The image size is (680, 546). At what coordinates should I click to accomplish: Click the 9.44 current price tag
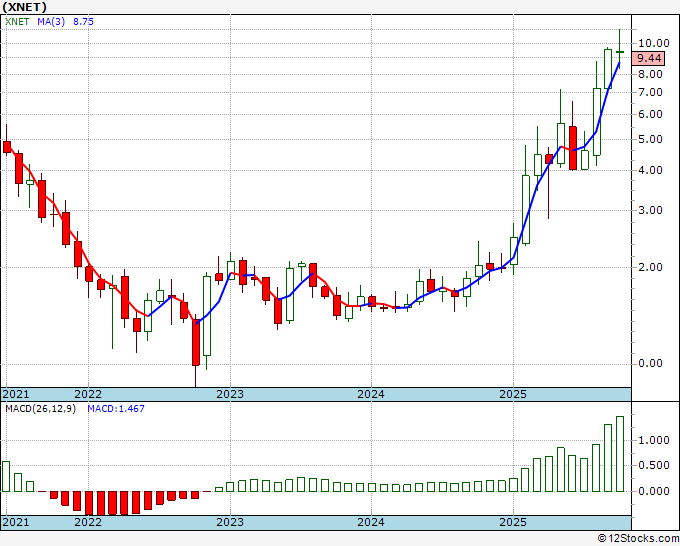[x=649, y=58]
